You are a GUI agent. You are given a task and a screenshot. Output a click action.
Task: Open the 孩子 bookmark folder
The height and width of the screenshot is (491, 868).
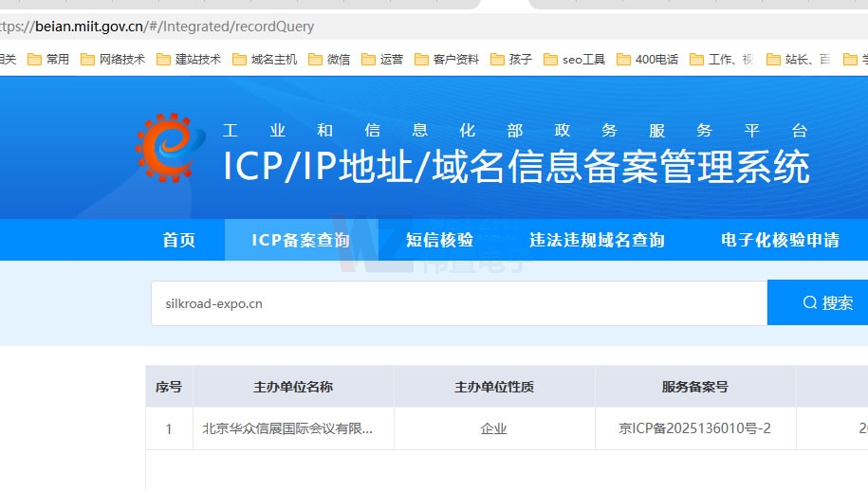pos(511,59)
